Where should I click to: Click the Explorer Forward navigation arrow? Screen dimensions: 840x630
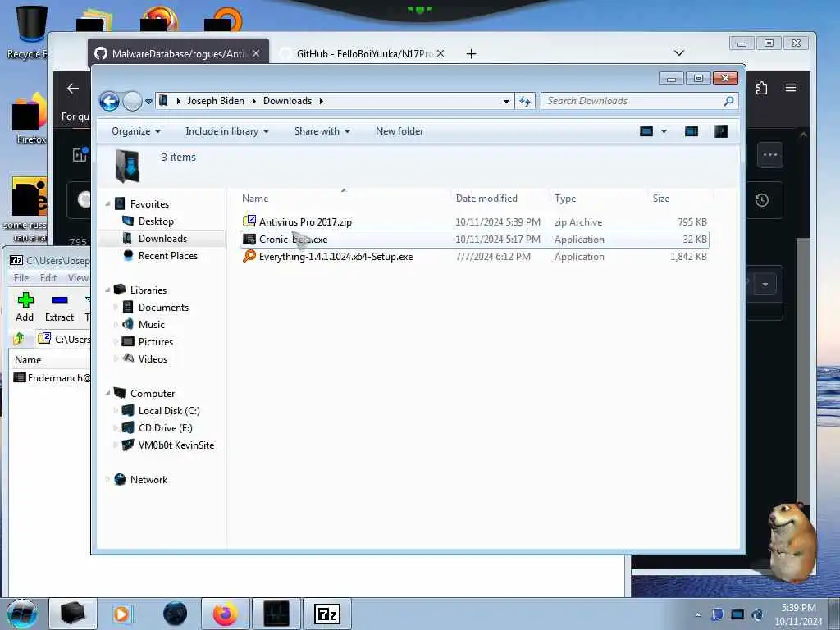pos(132,101)
